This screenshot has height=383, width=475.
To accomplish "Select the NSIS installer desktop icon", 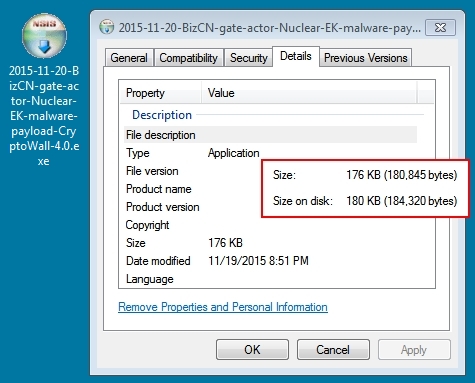I will point(44,36).
